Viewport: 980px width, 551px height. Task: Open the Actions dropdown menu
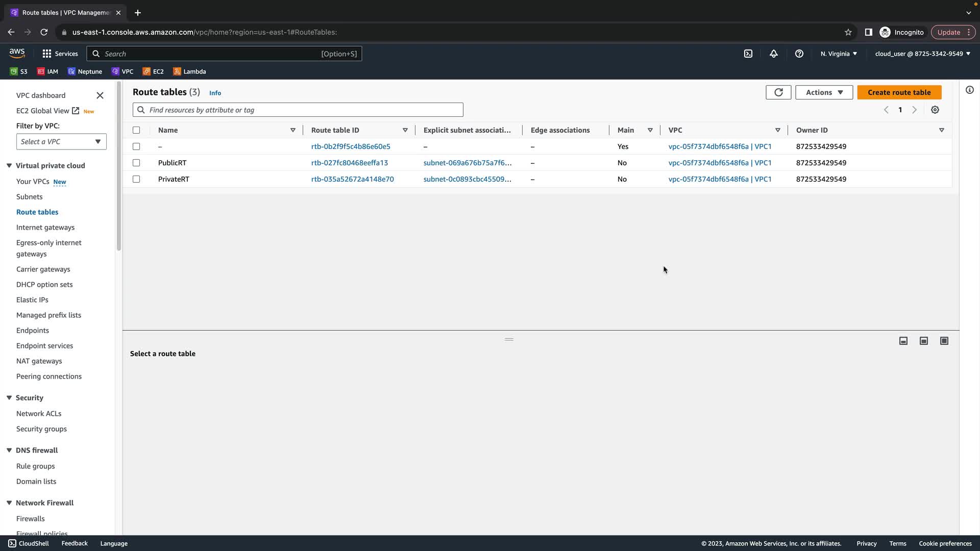point(823,92)
